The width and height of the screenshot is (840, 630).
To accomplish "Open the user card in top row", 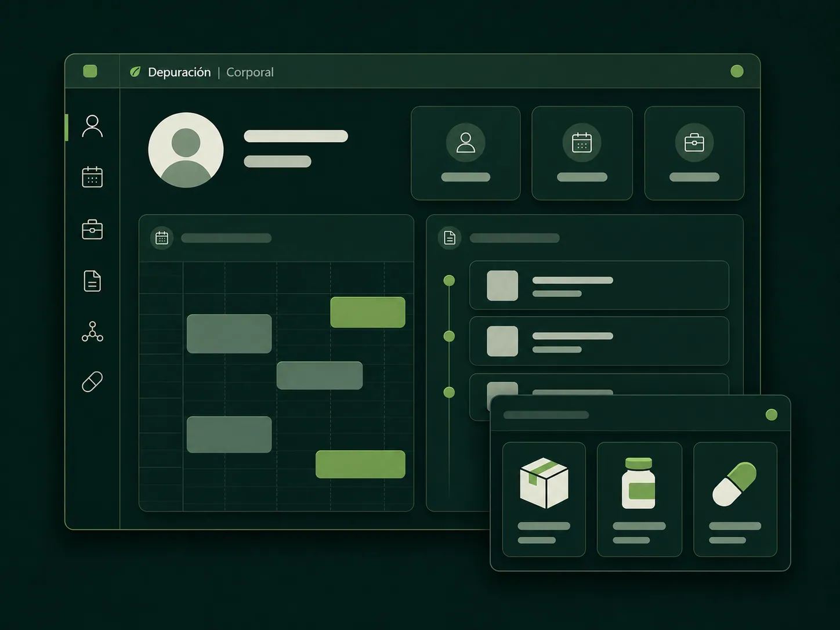I will 466,153.
